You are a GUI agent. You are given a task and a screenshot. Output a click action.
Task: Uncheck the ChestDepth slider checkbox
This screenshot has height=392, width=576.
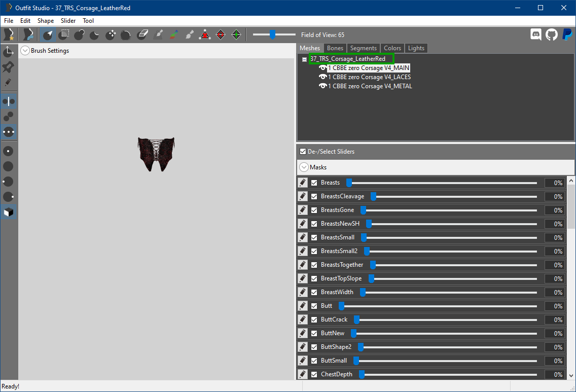(314, 374)
